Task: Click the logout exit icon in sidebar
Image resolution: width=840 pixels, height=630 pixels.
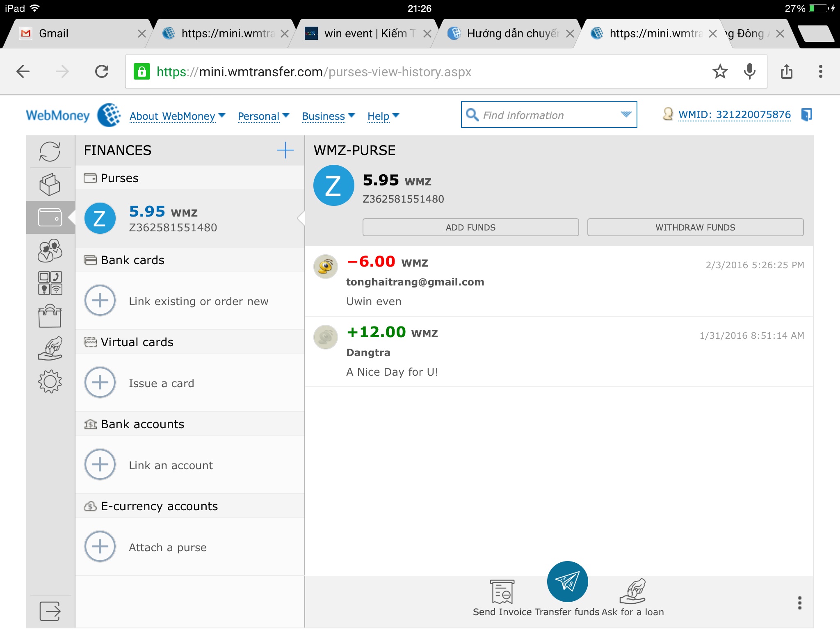Action: point(50,611)
